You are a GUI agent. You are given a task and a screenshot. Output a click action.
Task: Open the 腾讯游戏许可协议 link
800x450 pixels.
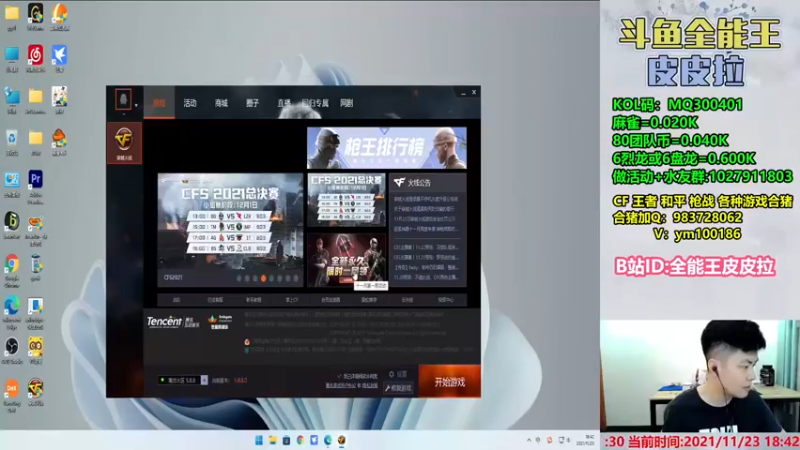(340, 385)
